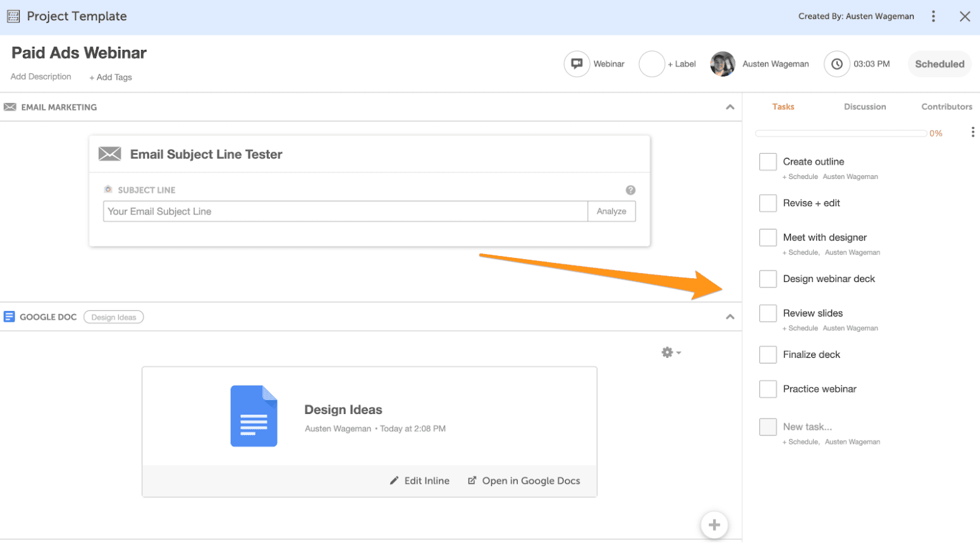This screenshot has width=980, height=555.
Task: Check the Create outline task
Action: (768, 162)
